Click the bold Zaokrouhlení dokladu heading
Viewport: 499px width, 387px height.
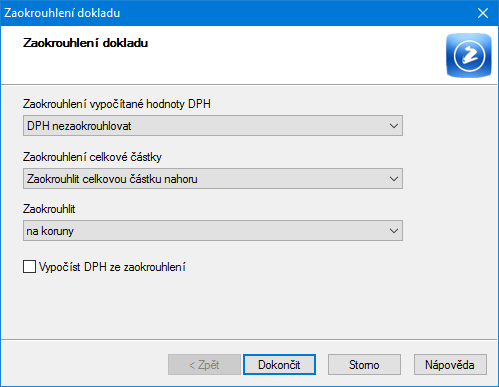85,43
